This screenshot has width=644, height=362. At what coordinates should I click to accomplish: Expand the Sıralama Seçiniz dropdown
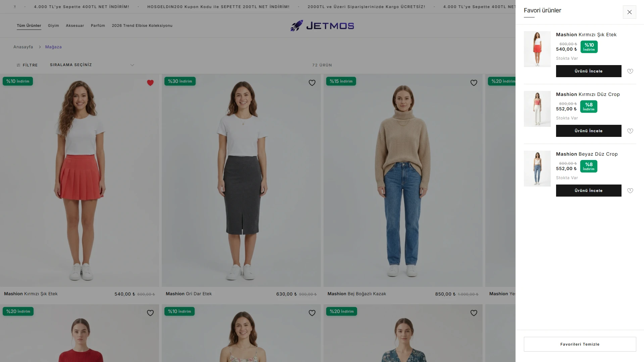point(92,65)
